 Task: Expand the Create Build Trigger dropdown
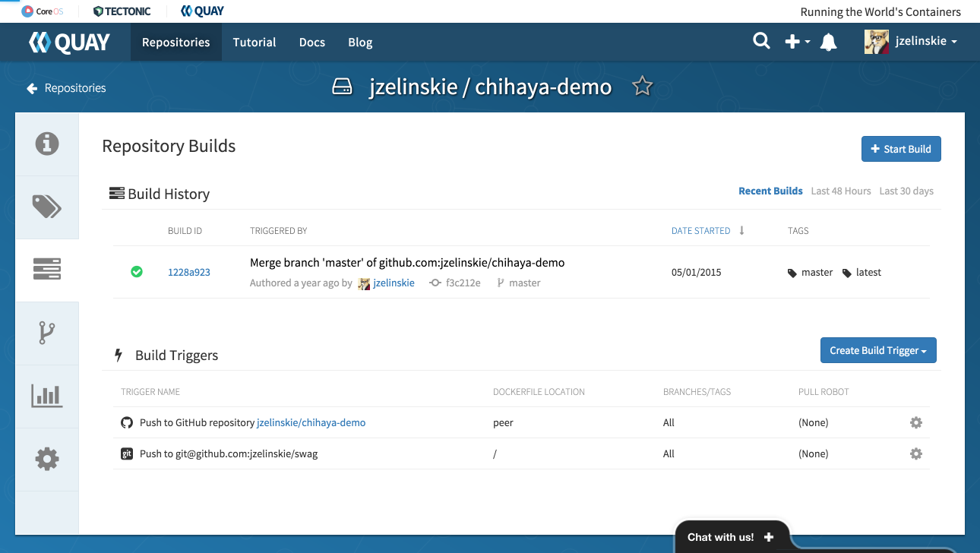(x=878, y=350)
